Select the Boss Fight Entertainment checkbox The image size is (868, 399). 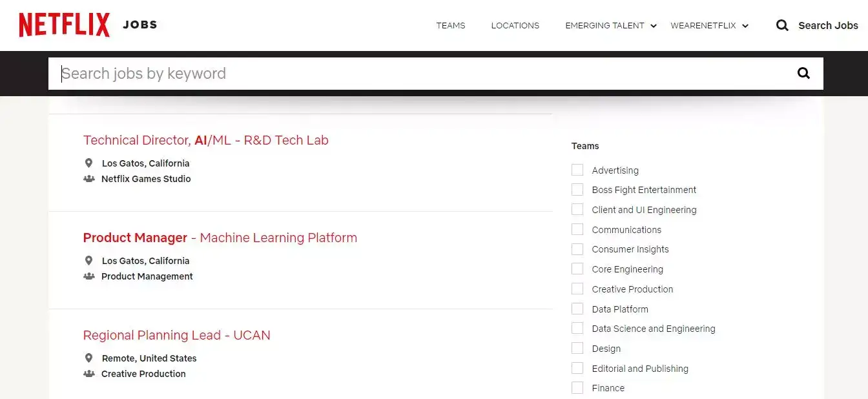coord(577,189)
